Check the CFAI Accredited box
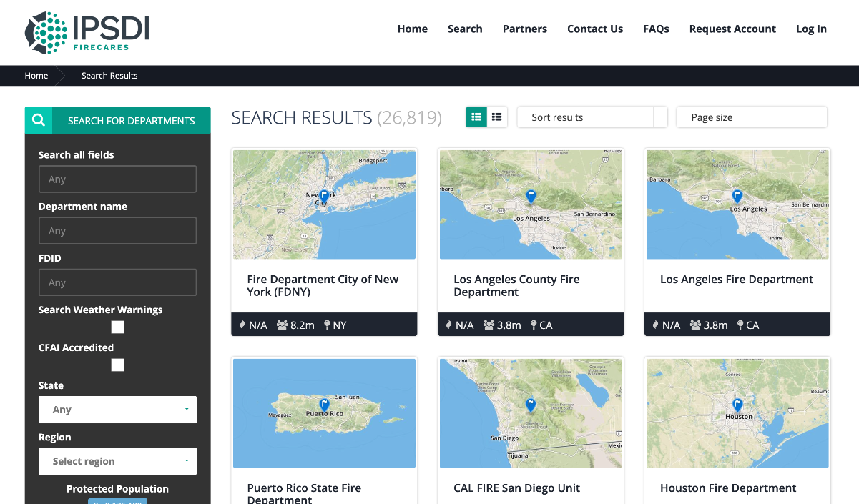Image resolution: width=859 pixels, height=504 pixels. (x=117, y=365)
